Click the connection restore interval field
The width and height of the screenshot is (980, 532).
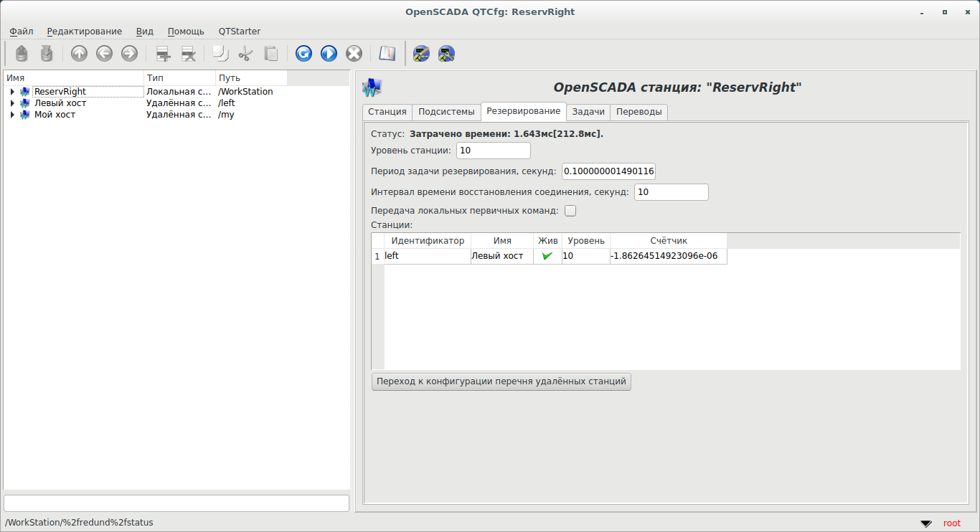(x=671, y=192)
